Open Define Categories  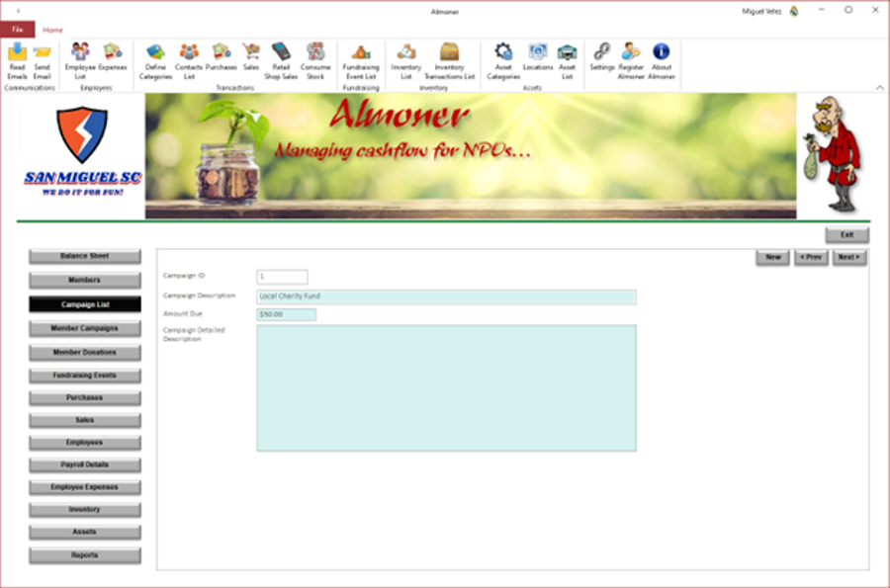[x=155, y=61]
